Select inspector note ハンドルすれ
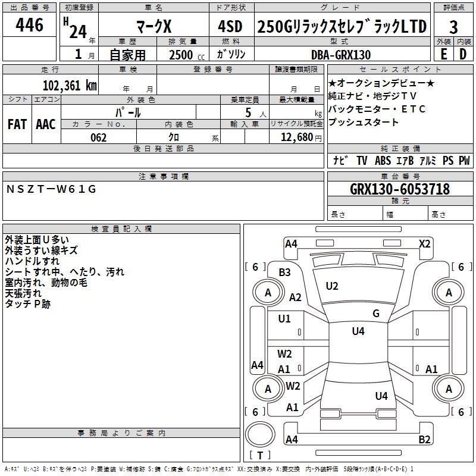 click(32, 261)
